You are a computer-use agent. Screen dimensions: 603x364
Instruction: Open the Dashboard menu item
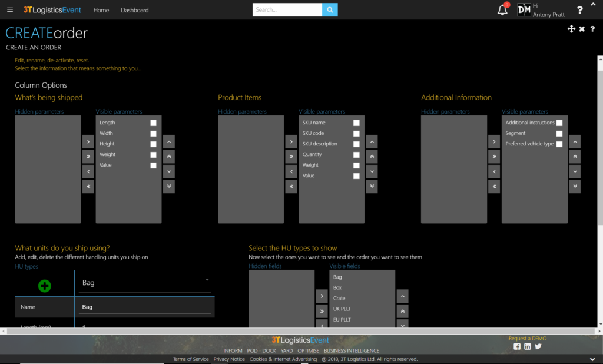click(135, 10)
